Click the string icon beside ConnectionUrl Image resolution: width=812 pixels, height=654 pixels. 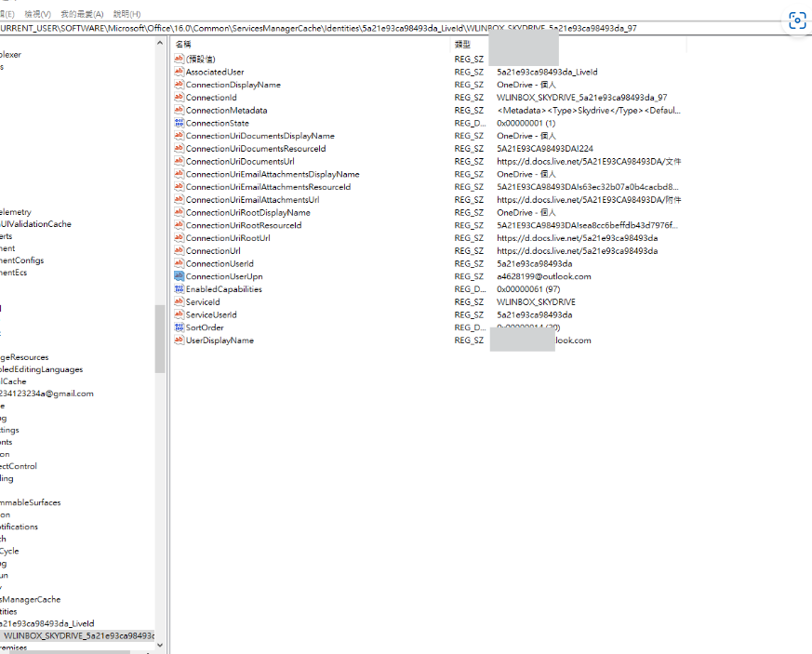pyautogui.click(x=180, y=250)
